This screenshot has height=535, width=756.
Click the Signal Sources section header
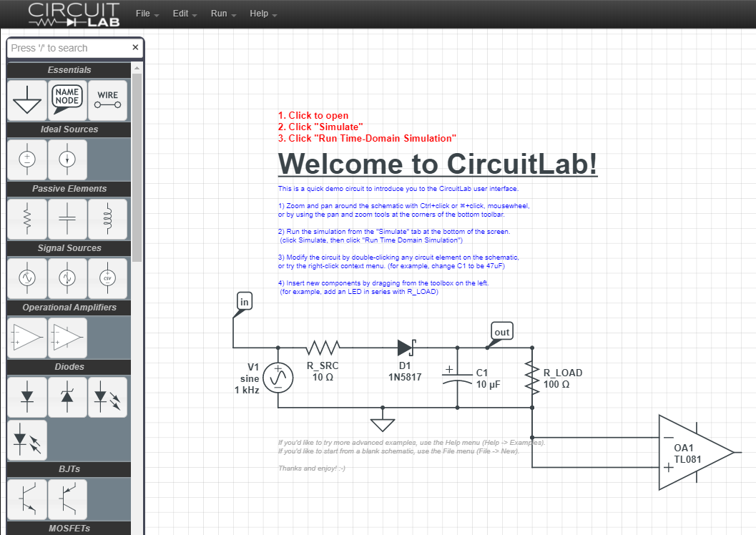69,247
